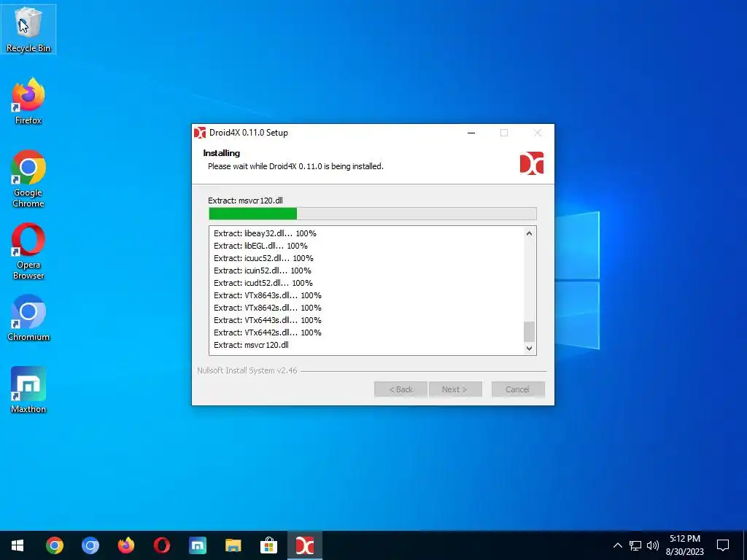Select log line 'Extract: VTx8643s.dll... 100%'
This screenshot has width=747, height=560.
click(x=268, y=295)
